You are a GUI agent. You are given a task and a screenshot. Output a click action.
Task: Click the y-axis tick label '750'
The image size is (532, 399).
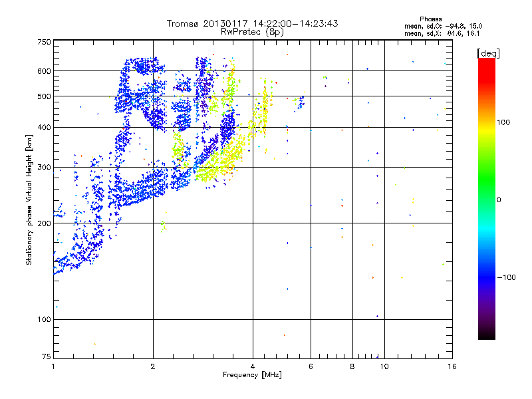(44, 42)
